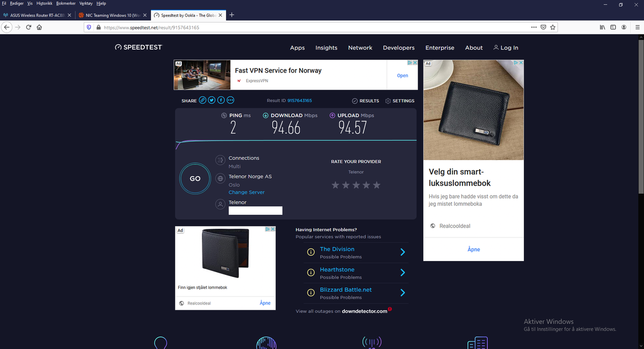644x349 pixels.
Task: Click the server globe icon
Action: tap(220, 178)
